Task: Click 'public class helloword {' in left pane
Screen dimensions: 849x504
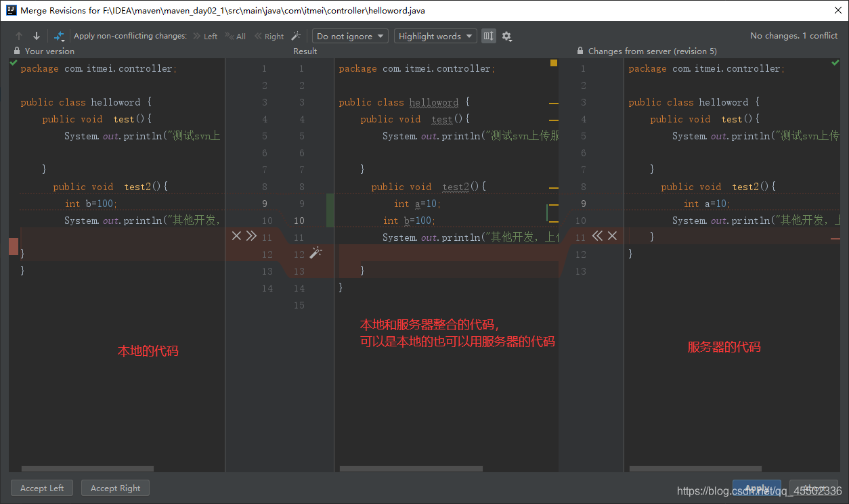Action: click(86, 102)
